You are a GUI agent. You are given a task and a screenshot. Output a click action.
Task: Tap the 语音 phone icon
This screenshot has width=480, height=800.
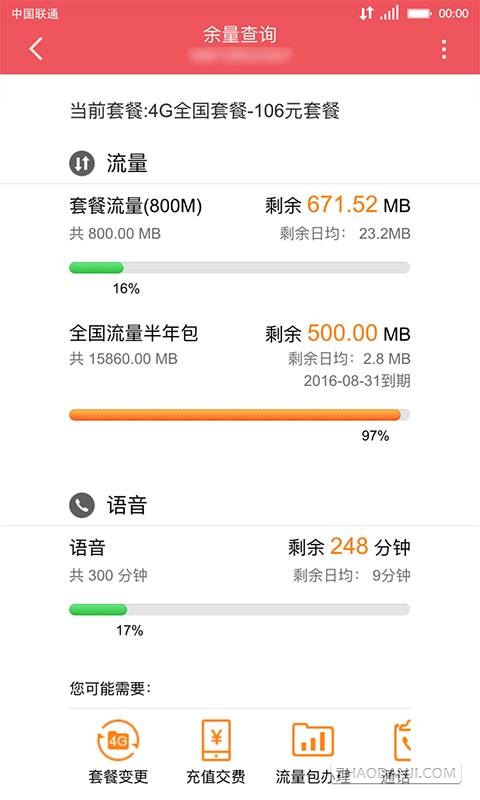(82, 505)
